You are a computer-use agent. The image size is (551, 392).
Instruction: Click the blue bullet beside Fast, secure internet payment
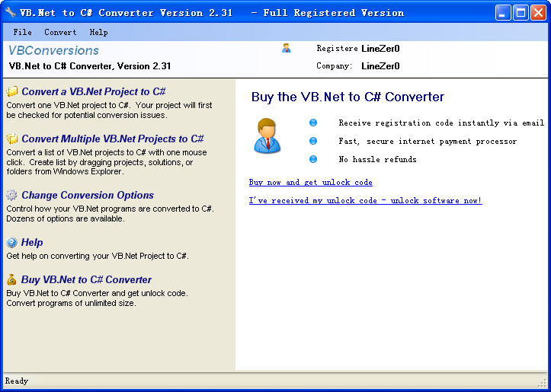[x=313, y=141]
